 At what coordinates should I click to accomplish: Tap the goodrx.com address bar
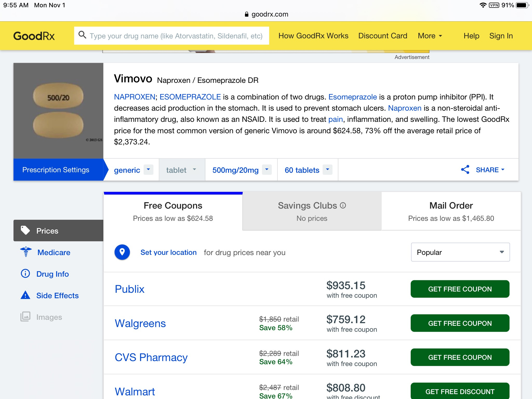pos(267,14)
